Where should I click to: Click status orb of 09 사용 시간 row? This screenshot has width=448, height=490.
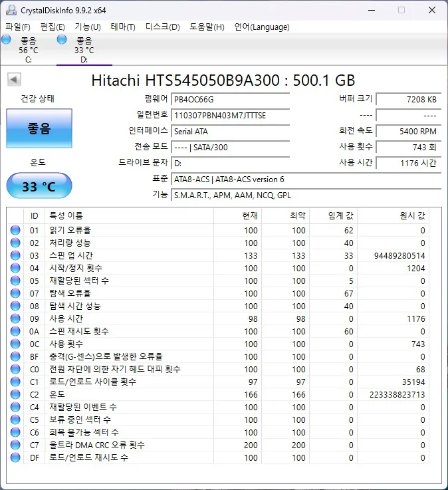tap(15, 318)
